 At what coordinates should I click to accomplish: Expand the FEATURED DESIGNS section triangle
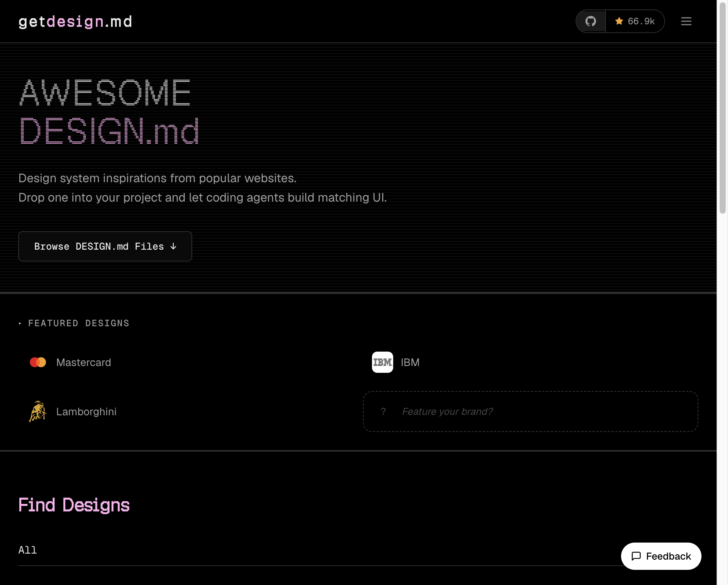pyautogui.click(x=20, y=323)
